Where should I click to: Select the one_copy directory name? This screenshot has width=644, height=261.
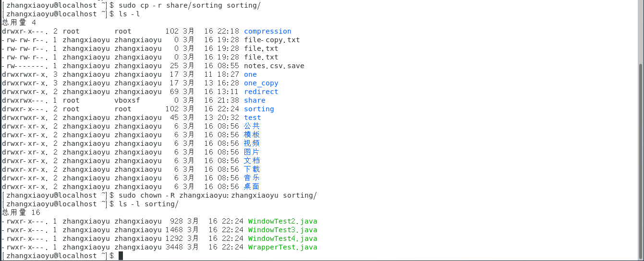pyautogui.click(x=261, y=83)
